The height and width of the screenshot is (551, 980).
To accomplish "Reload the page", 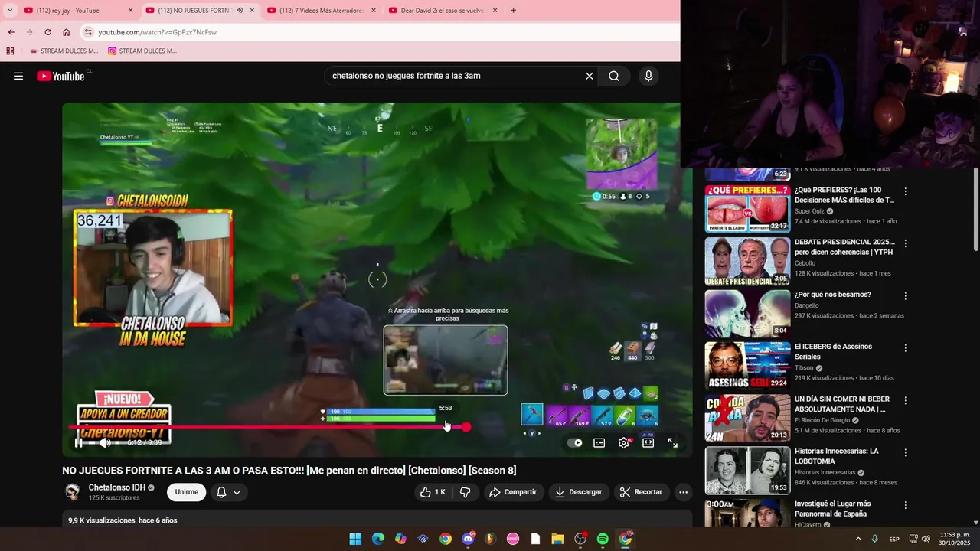I will pyautogui.click(x=47, y=32).
